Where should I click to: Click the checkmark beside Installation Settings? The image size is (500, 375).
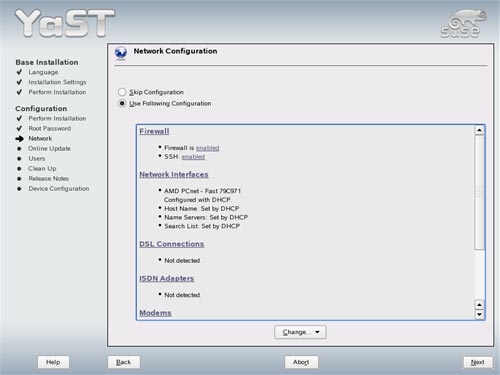pos(19,82)
